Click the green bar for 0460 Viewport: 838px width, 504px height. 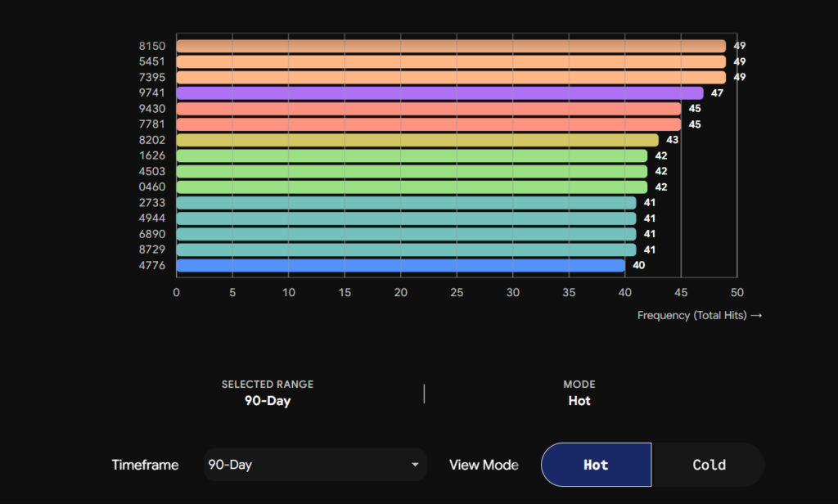(x=412, y=187)
